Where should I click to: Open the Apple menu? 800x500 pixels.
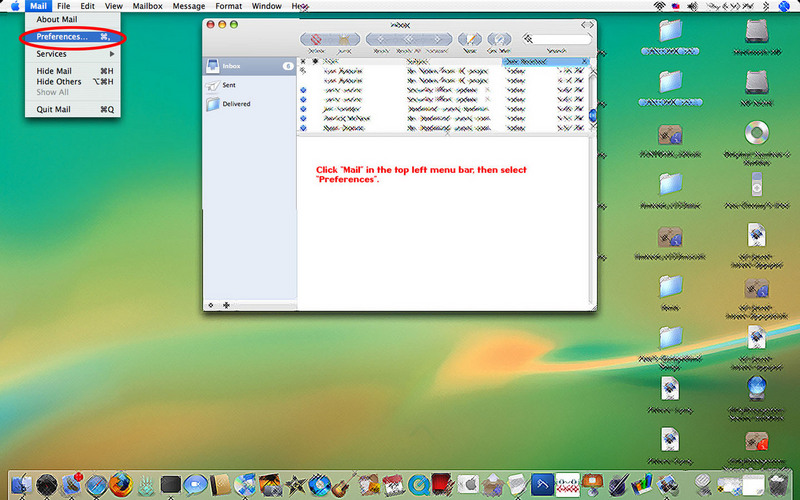14,6
